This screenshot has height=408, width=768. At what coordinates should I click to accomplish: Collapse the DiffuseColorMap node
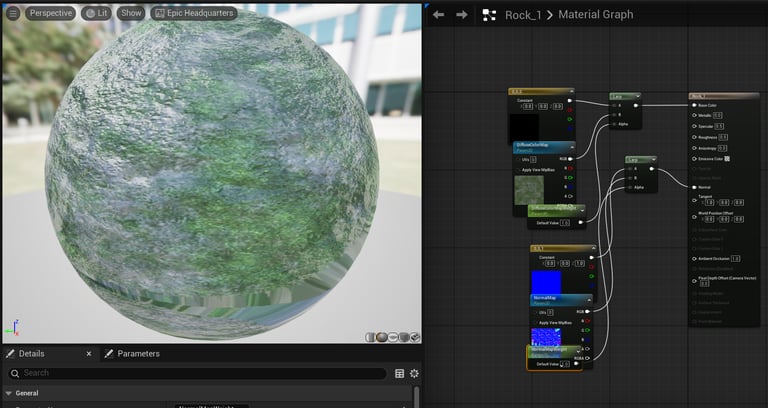coord(572,145)
